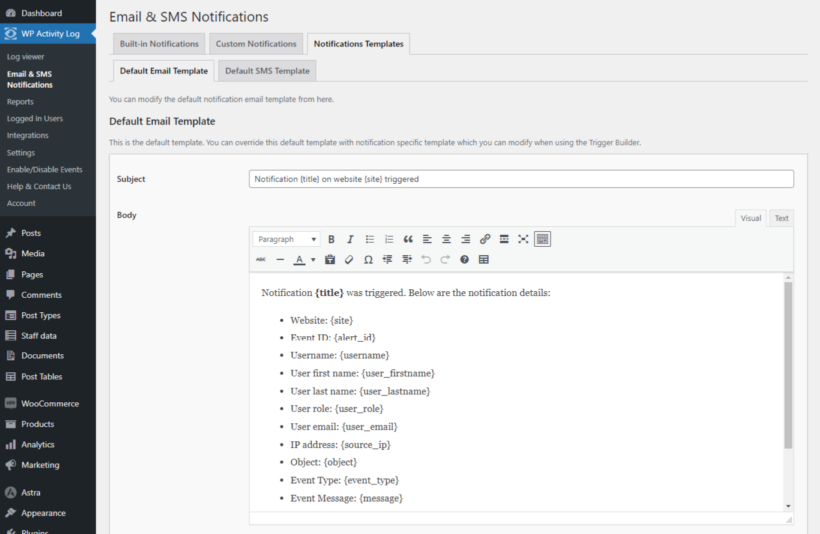Open WooCommerce menu

click(x=48, y=404)
